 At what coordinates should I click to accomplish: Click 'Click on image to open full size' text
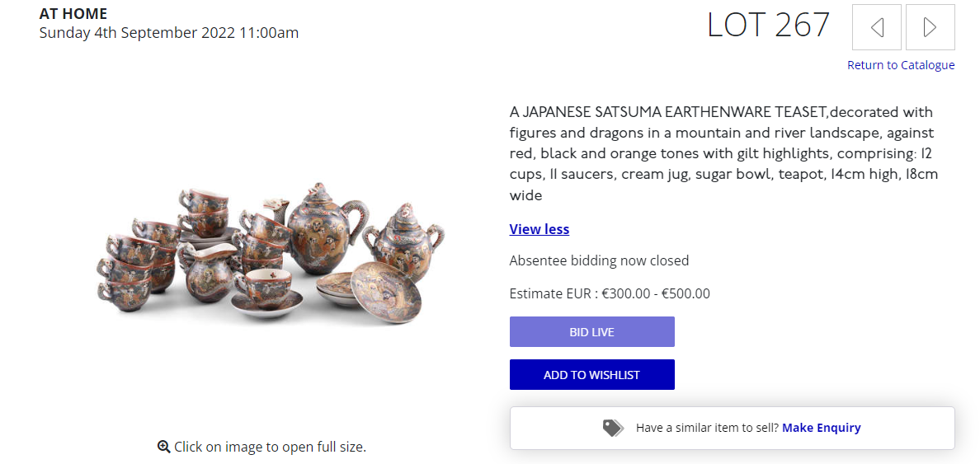coord(270,447)
